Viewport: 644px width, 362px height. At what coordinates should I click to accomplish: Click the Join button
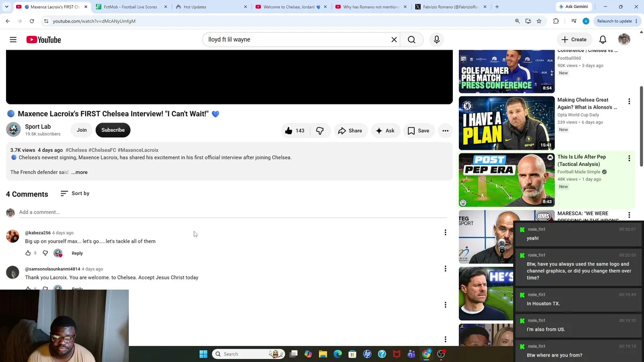82,130
